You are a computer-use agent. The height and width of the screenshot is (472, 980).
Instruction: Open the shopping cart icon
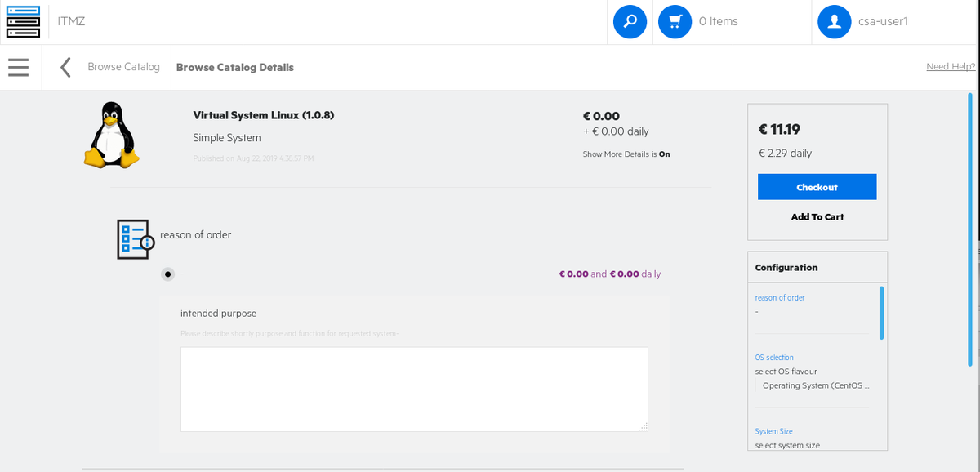675,22
